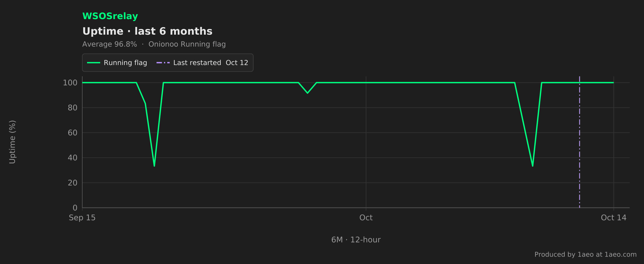The height and width of the screenshot is (264, 644).
Task: Click the '6M · 12-hour' caption
Action: click(356, 240)
